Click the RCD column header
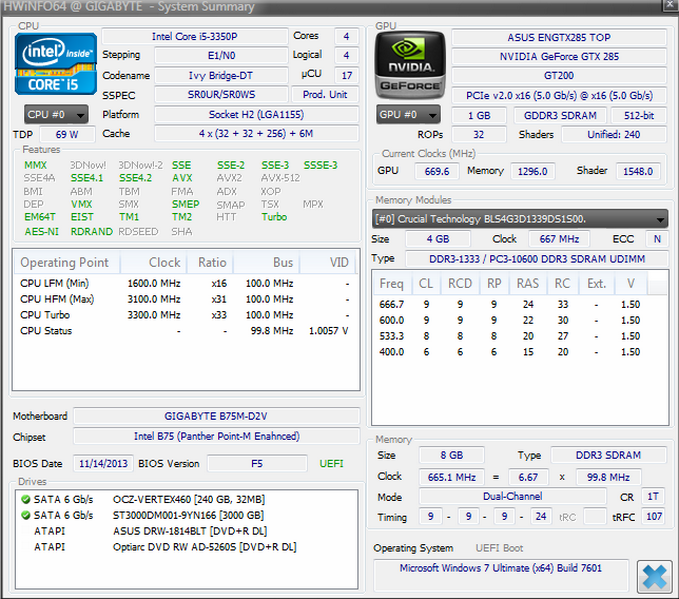This screenshot has height=599, width=679. 460,283
